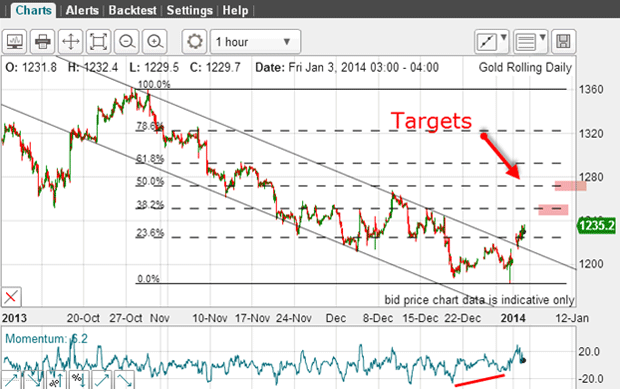The width and height of the screenshot is (620, 389).
Task: Open chart settings gear icon
Action: click(194, 42)
